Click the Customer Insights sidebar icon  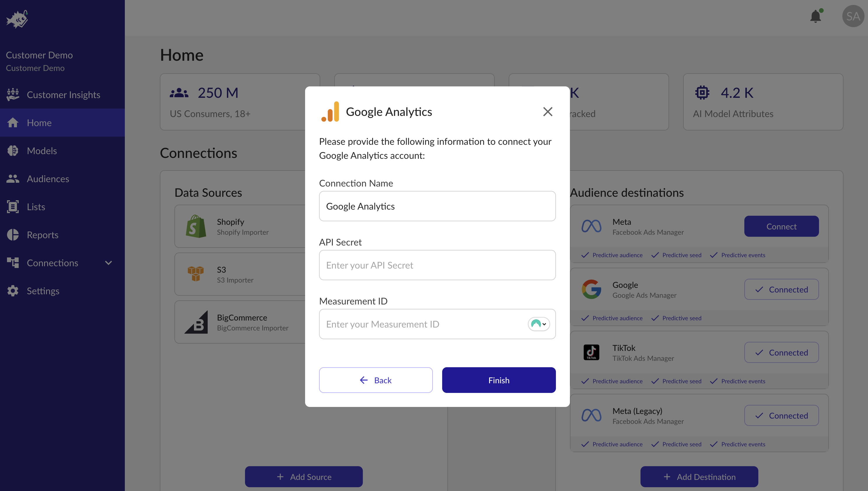click(13, 94)
